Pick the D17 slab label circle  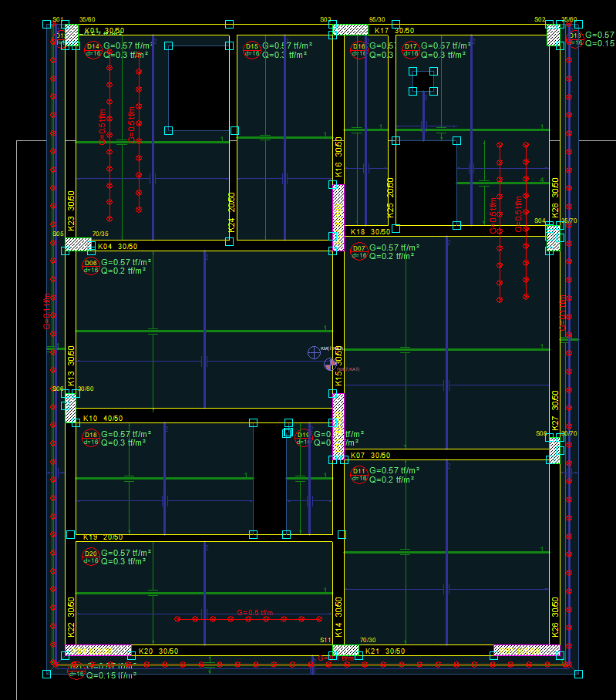click(x=411, y=51)
